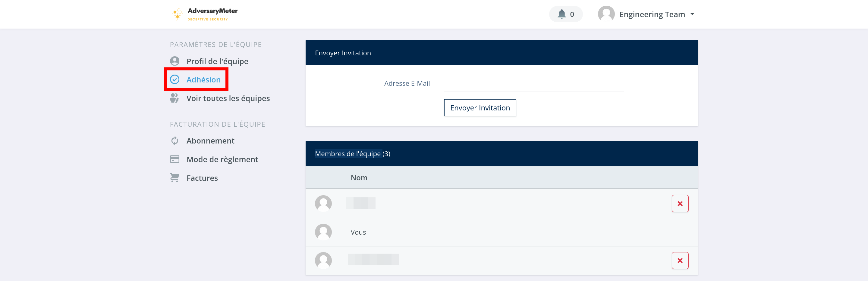Expand the Engineering Team dropdown arrow

(692, 14)
